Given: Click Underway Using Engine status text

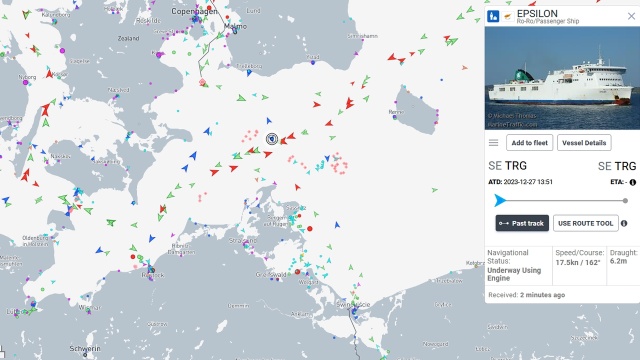Looking at the screenshot, I should [514, 274].
